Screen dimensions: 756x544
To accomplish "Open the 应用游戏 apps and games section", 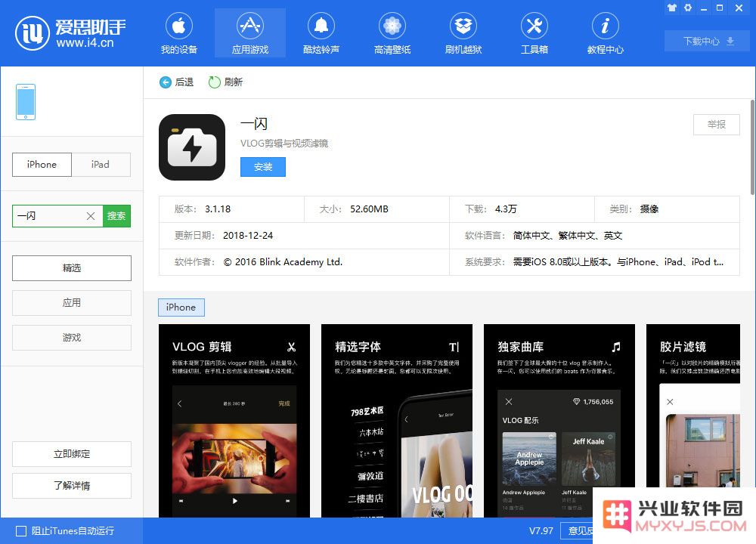I will coord(249,32).
